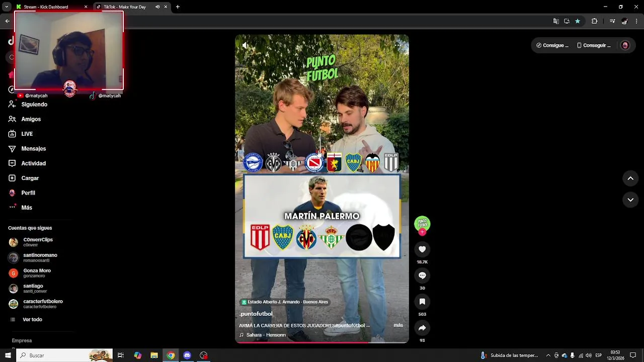Open comments via the speech bubble icon
The image size is (644, 362).
(x=422, y=276)
